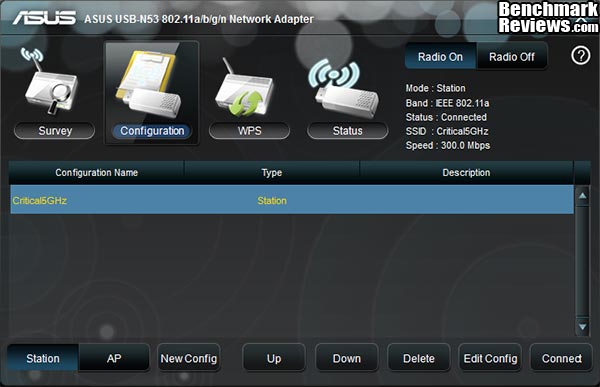The image size is (600, 387).
Task: Switch to AP mode
Action: [114, 358]
